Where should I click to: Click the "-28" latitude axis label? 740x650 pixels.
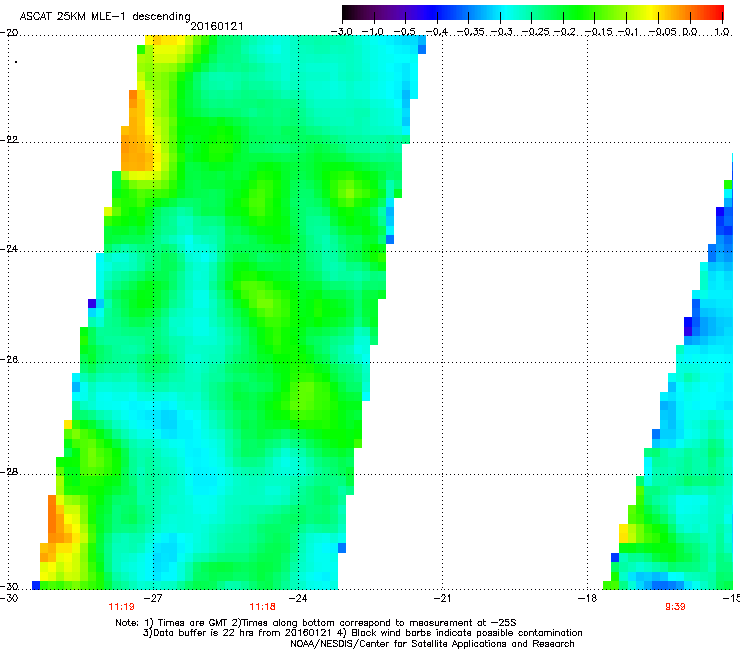(x=9, y=472)
